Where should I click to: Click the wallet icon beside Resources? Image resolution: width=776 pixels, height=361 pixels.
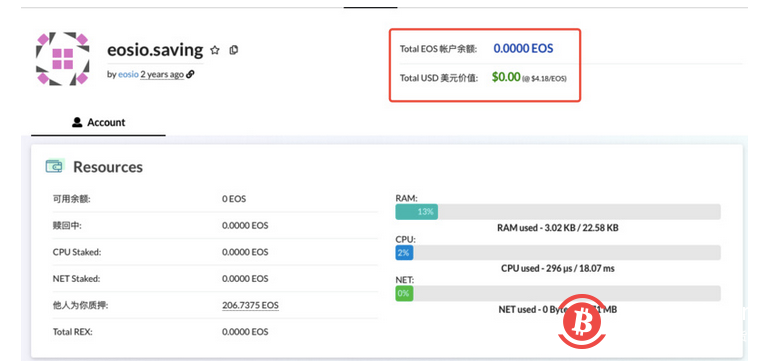[x=55, y=166]
